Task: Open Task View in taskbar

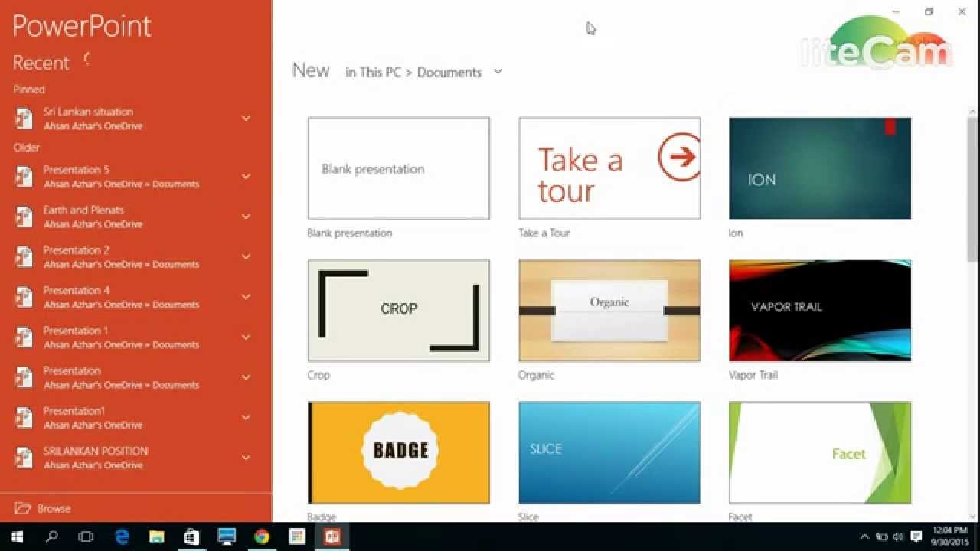Action: click(86, 536)
